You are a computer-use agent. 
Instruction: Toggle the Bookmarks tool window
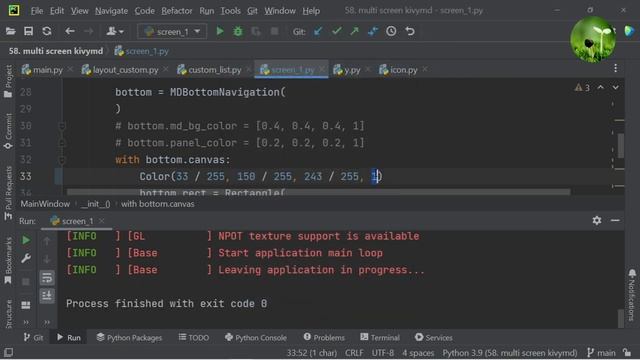tap(8, 260)
